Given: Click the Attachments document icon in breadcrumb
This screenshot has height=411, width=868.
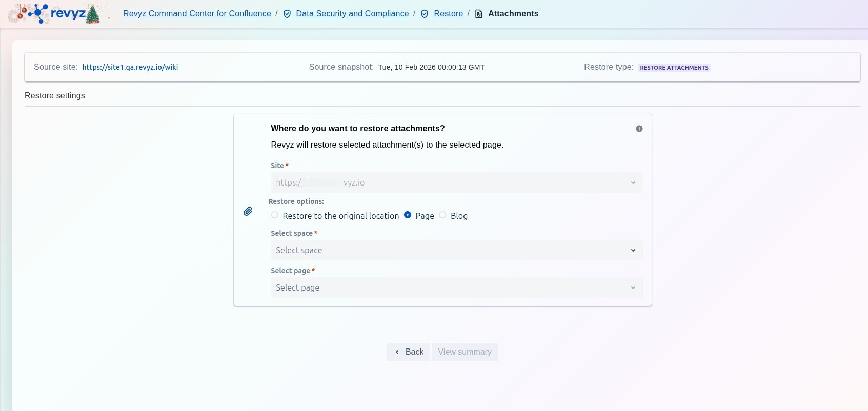Looking at the screenshot, I should tap(479, 14).
